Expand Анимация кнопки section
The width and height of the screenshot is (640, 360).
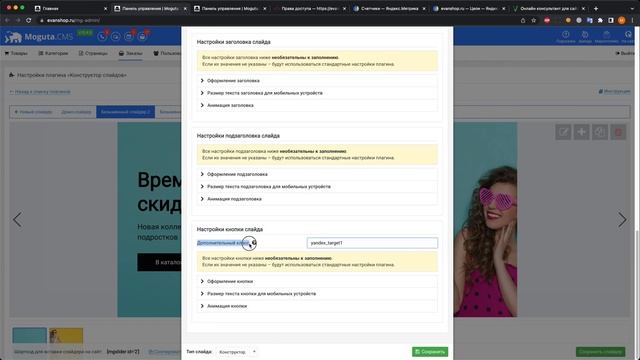(317, 306)
